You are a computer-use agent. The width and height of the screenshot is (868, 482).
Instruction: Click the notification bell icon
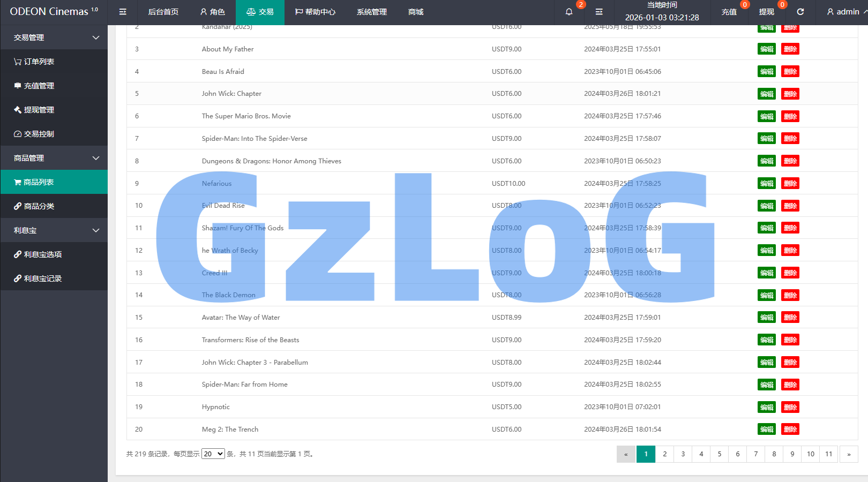click(x=569, y=12)
